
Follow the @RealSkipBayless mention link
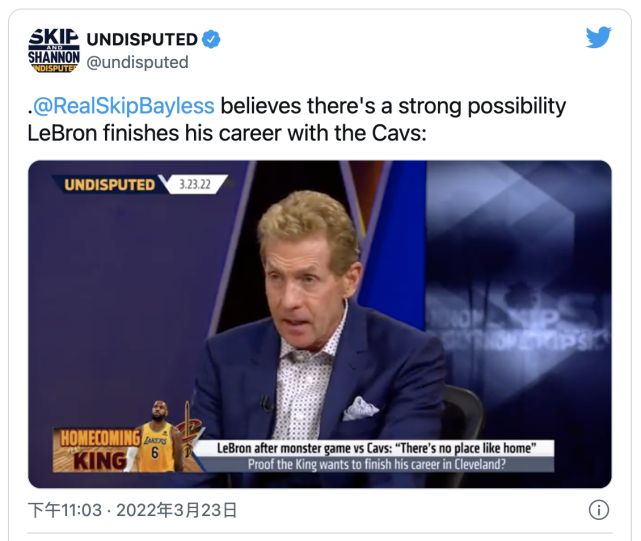[123, 106]
